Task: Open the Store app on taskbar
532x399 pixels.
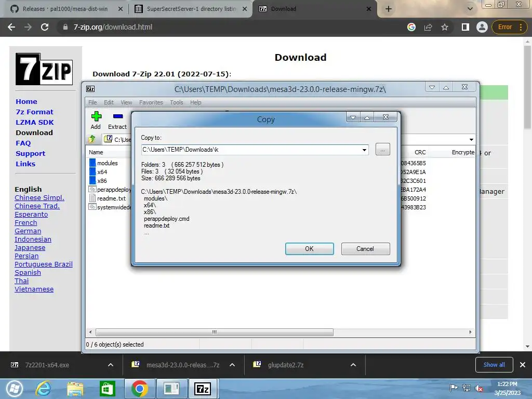Action: tap(107, 389)
